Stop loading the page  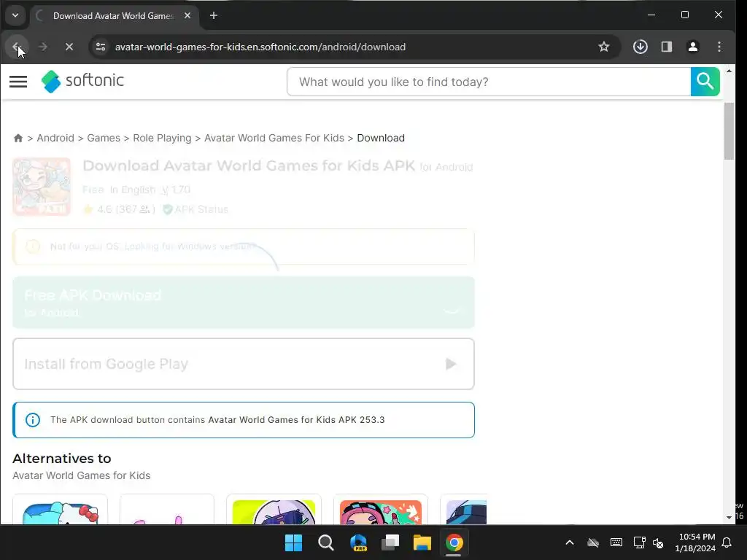69,47
